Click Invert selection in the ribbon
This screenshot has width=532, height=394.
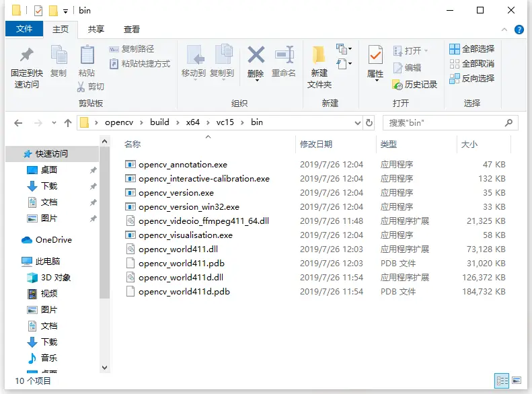pos(472,79)
